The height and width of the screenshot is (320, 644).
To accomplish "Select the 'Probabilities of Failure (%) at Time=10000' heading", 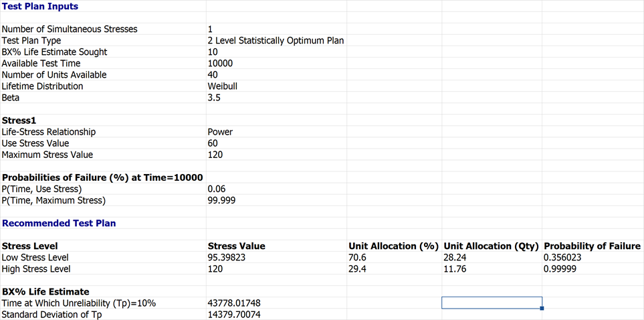I will (x=102, y=177).
